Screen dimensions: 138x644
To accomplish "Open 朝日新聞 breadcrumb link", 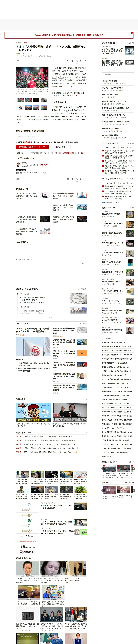I will (x=19, y=43).
